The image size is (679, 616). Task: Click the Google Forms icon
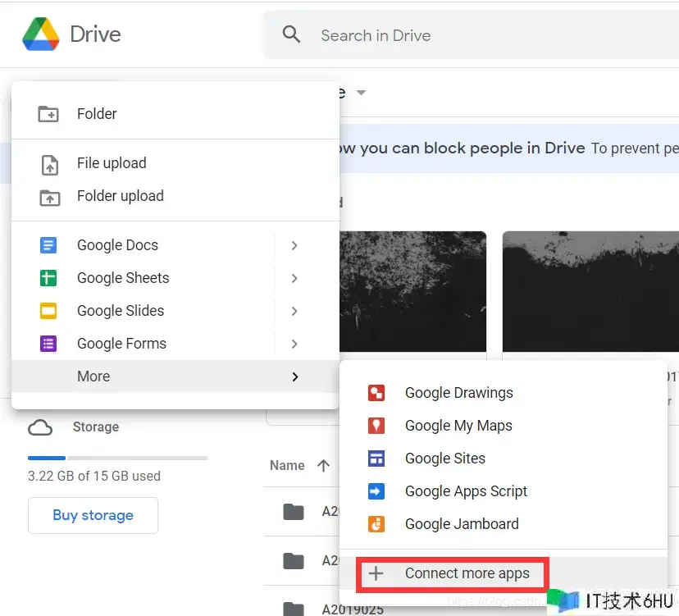click(48, 344)
